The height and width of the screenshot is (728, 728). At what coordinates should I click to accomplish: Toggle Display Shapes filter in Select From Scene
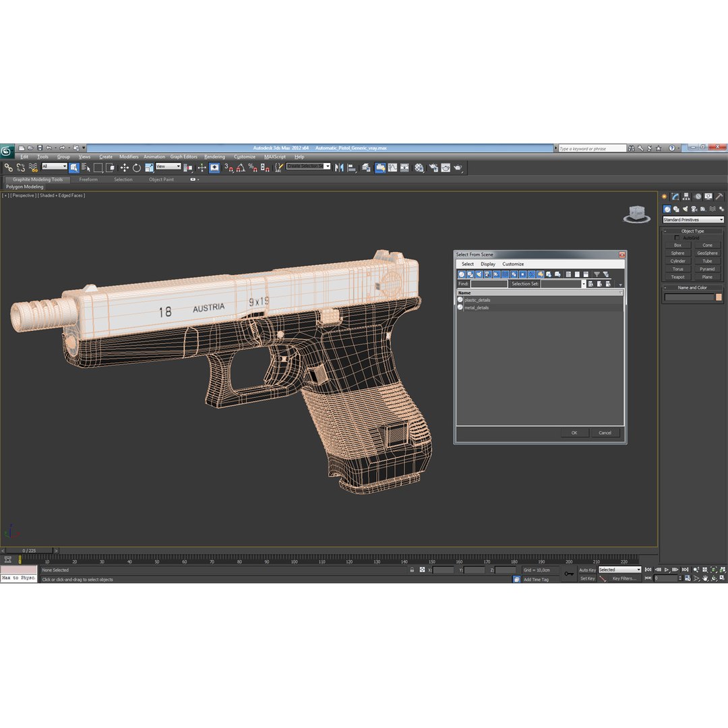coord(471,274)
